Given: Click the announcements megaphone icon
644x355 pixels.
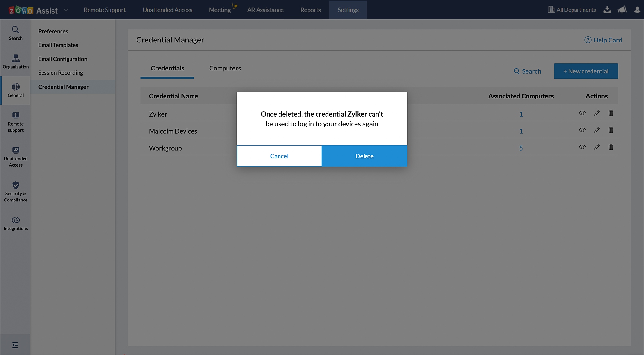Looking at the screenshot, I should (x=622, y=10).
